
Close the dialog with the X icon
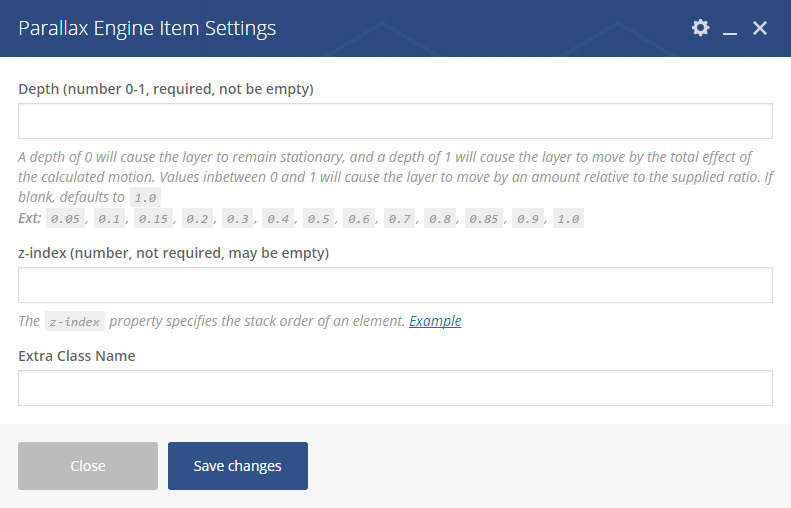coord(760,28)
